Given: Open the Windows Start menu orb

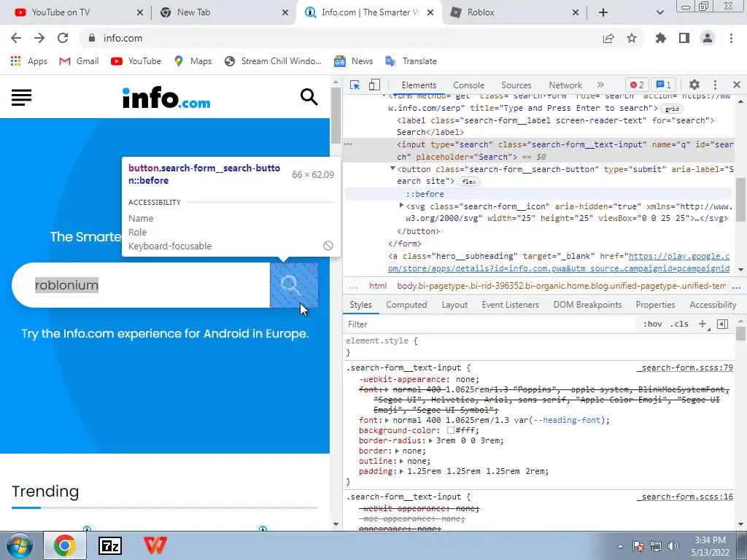Looking at the screenshot, I should pos(19,545).
